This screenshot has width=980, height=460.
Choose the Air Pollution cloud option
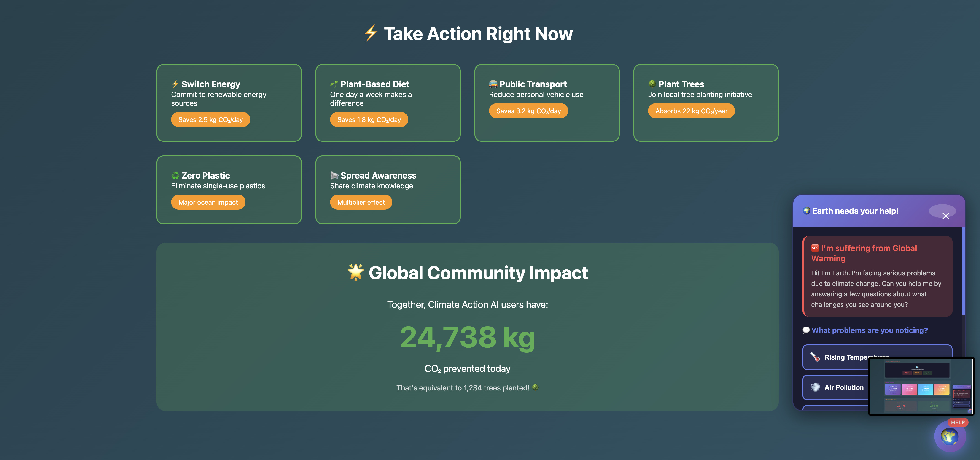pos(815,387)
